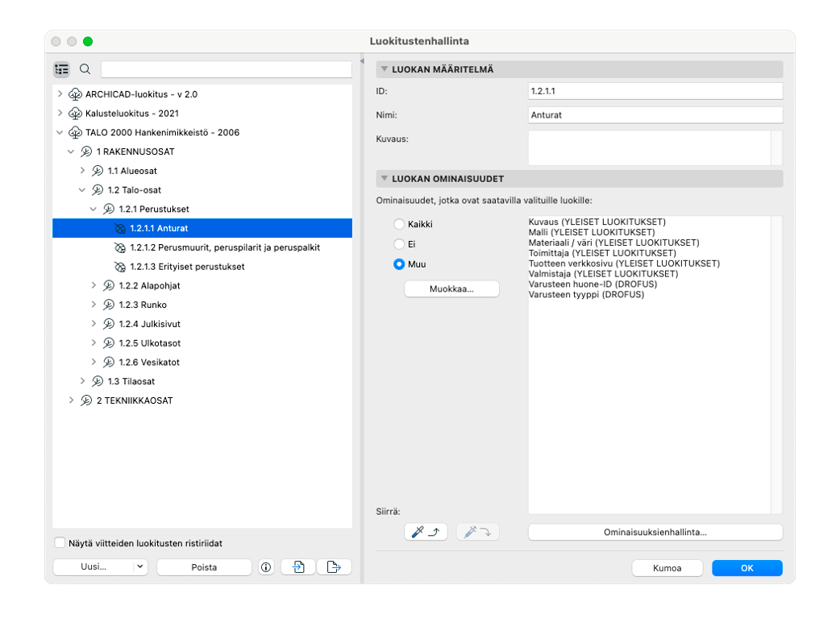
Task: Collapse the 1.2.1 Perustukset branch
Action: coord(94,209)
